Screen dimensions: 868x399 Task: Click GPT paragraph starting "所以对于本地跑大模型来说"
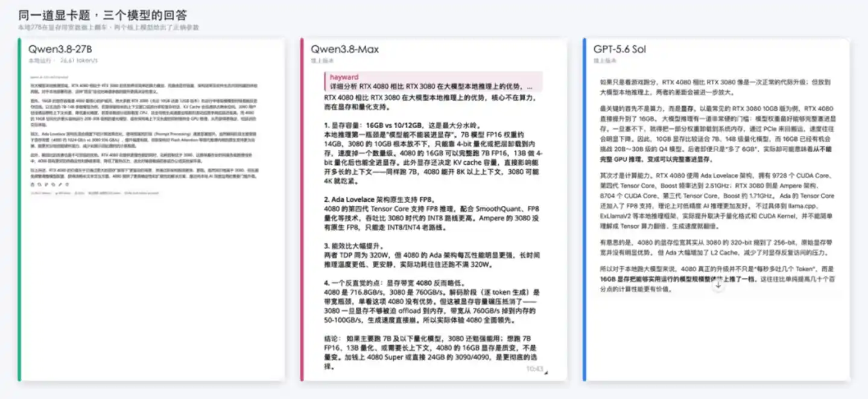tap(717, 279)
